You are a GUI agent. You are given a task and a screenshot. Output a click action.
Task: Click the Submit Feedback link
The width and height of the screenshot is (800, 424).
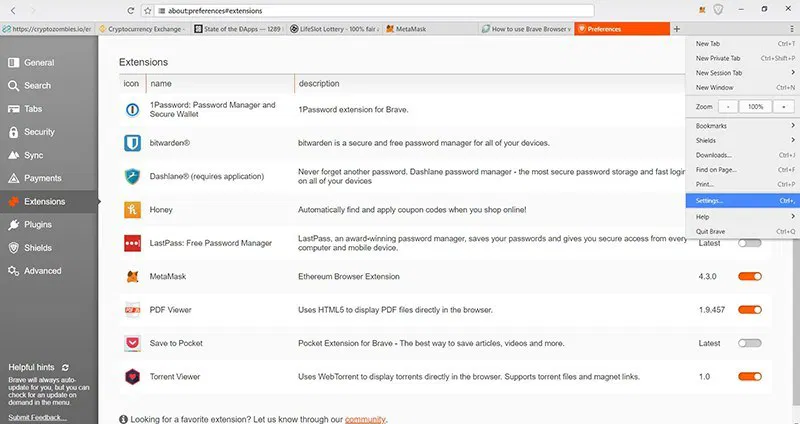tap(37, 417)
